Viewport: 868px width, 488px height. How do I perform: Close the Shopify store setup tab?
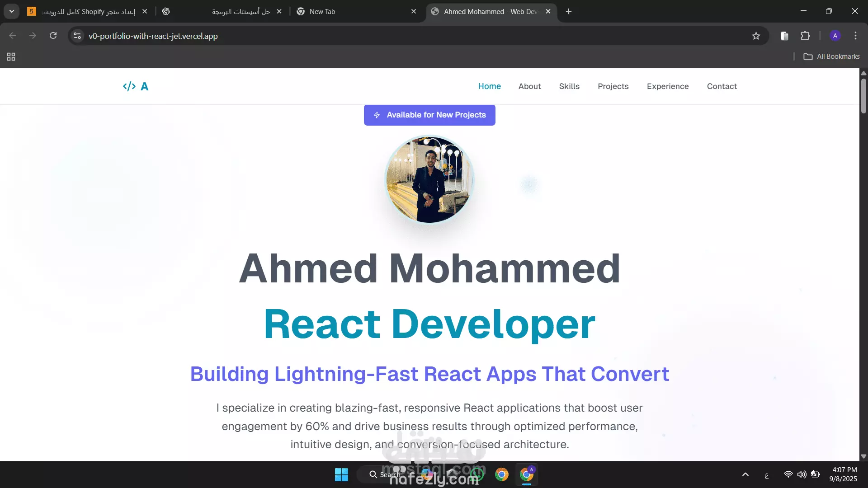click(x=145, y=11)
